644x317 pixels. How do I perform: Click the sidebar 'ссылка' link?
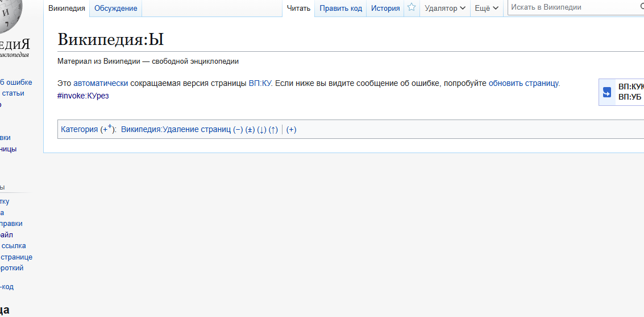(13, 246)
